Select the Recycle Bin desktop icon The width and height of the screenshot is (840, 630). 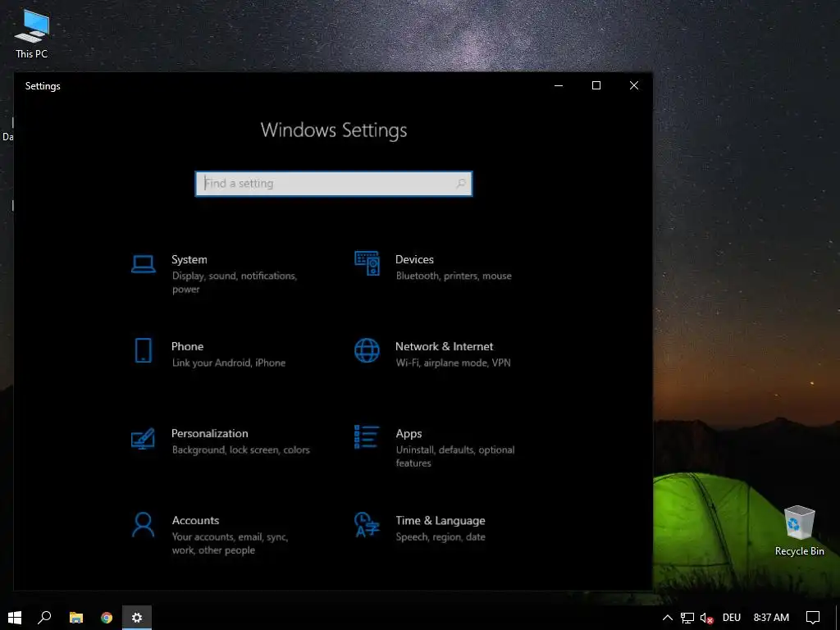tap(799, 531)
